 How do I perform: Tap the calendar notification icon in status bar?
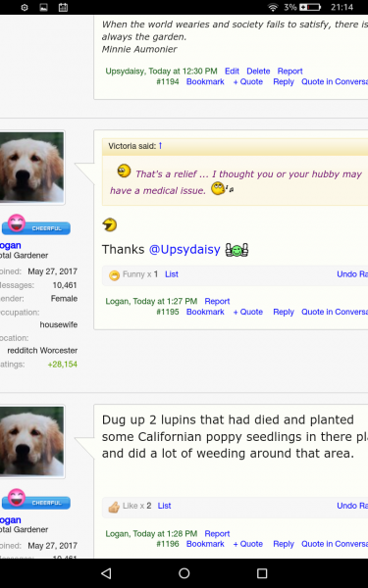[63, 7]
